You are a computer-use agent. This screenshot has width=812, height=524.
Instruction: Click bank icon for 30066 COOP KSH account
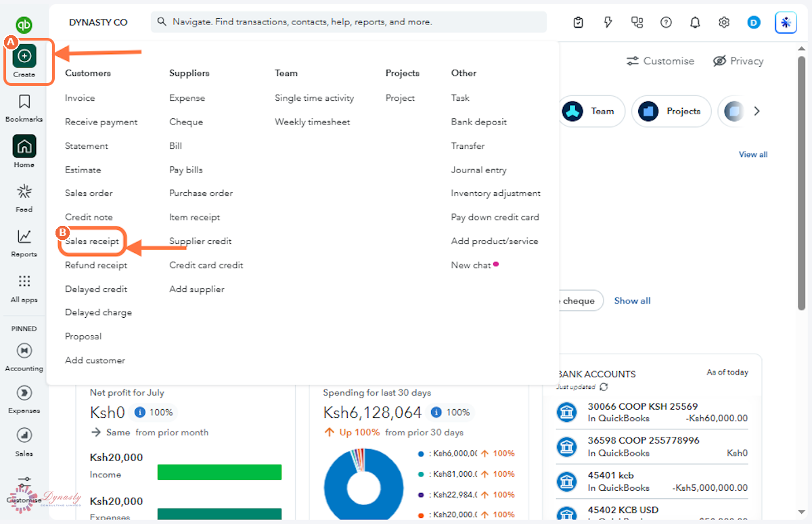pyautogui.click(x=566, y=412)
